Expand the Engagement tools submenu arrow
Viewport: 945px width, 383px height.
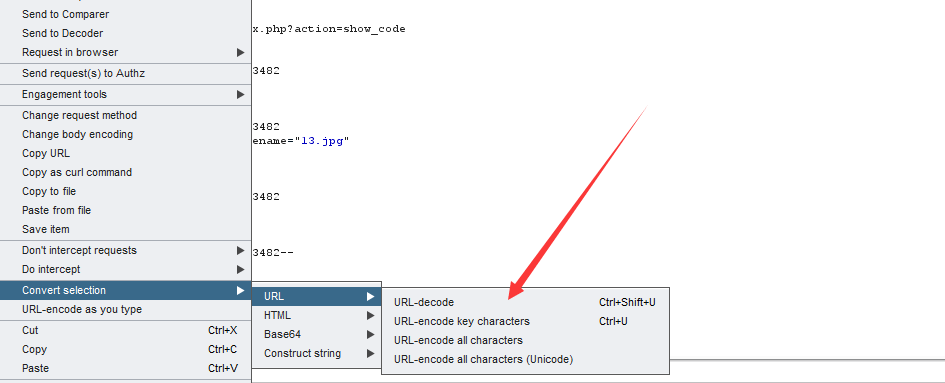[x=240, y=95]
